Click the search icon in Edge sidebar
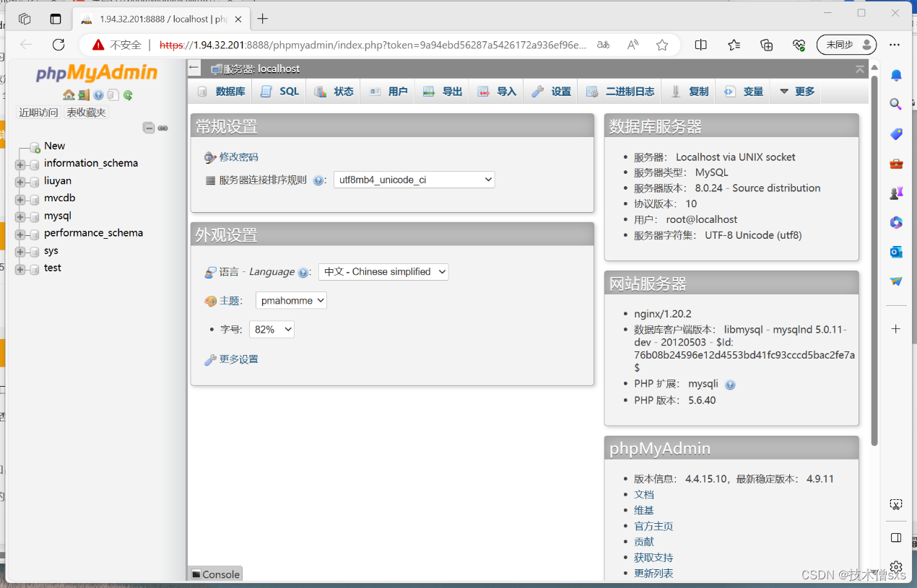Viewport: 917px width, 588px height. [896, 104]
